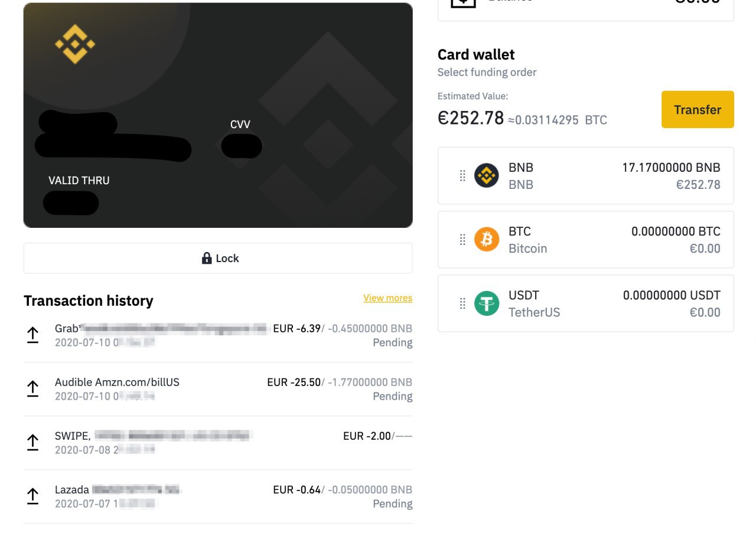The height and width of the screenshot is (546, 756).
Task: Click the Bitcoin wallet balance amount
Action: point(676,231)
